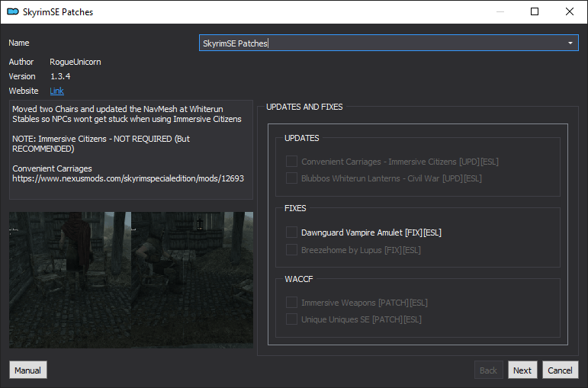
Task: Click the author name RogueUnicorn
Action: [x=76, y=62]
